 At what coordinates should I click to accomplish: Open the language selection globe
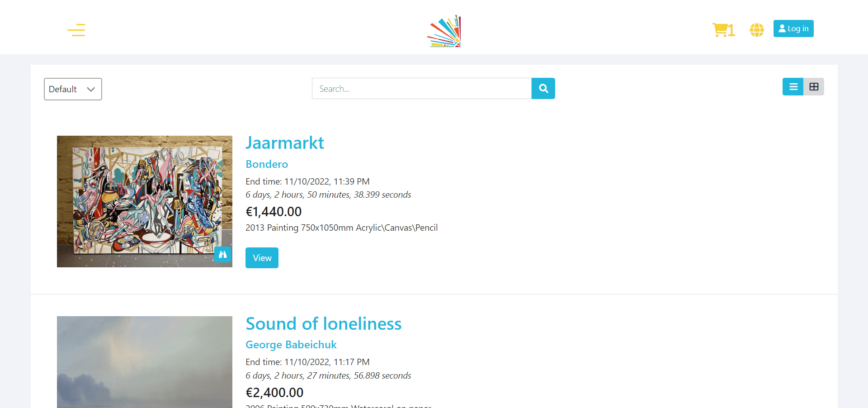[756, 29]
